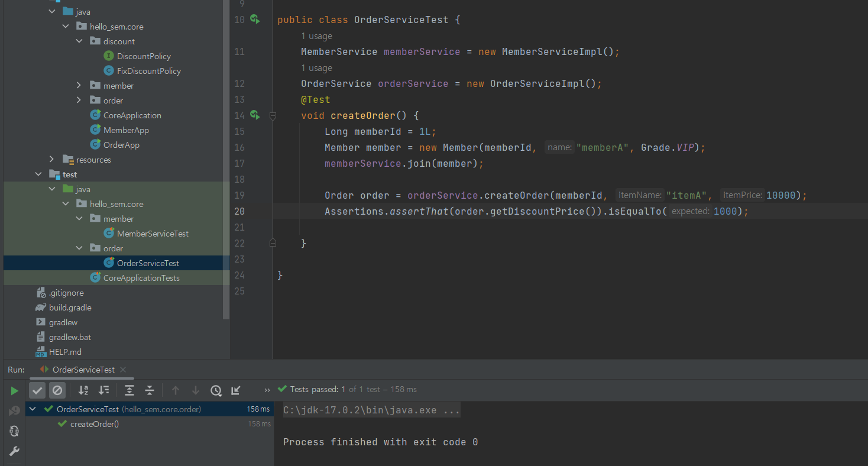Show more run toolbar actions chevrons

coord(267,390)
